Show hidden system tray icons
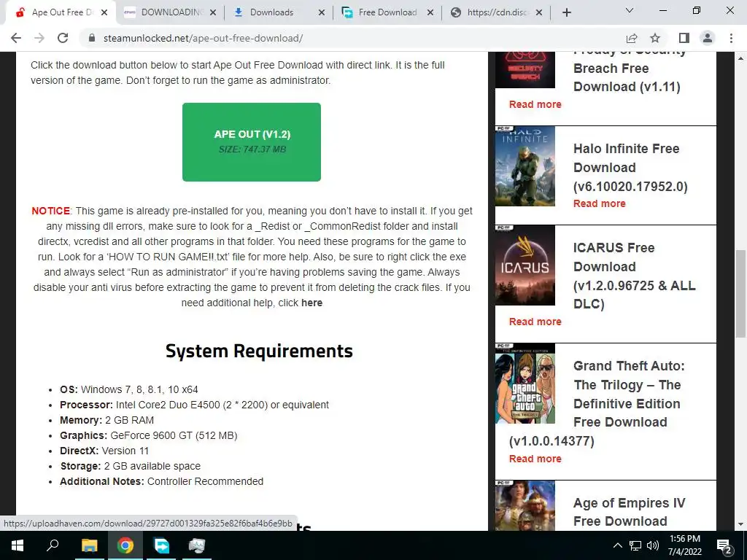This screenshot has width=747, height=560. tap(617, 545)
